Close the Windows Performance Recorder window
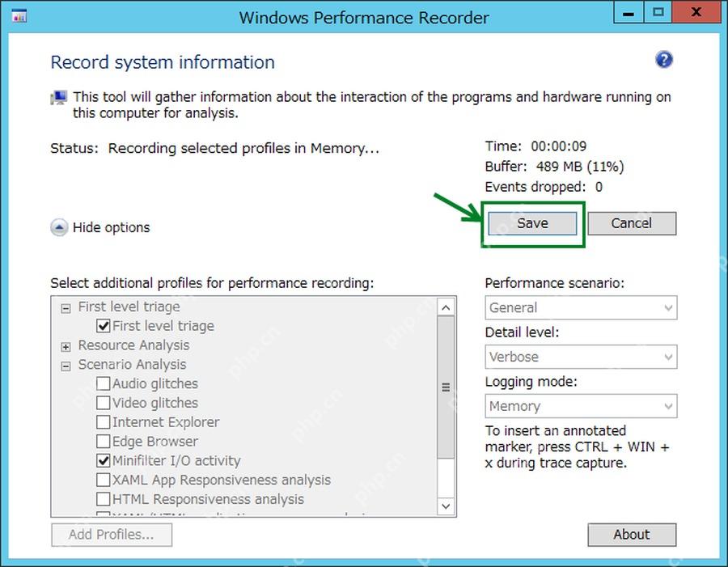This screenshot has height=567, width=728. tap(696, 13)
